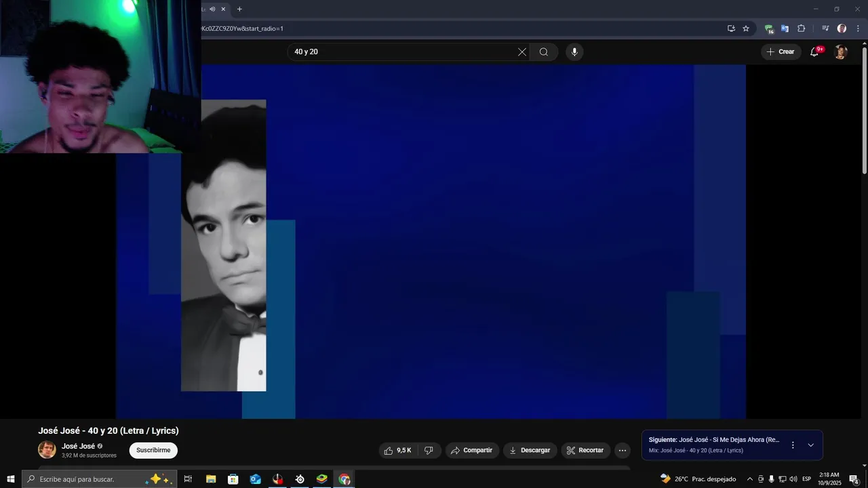The image size is (868, 488).
Task: Open the weather widget 26°C
Action: coord(698,479)
